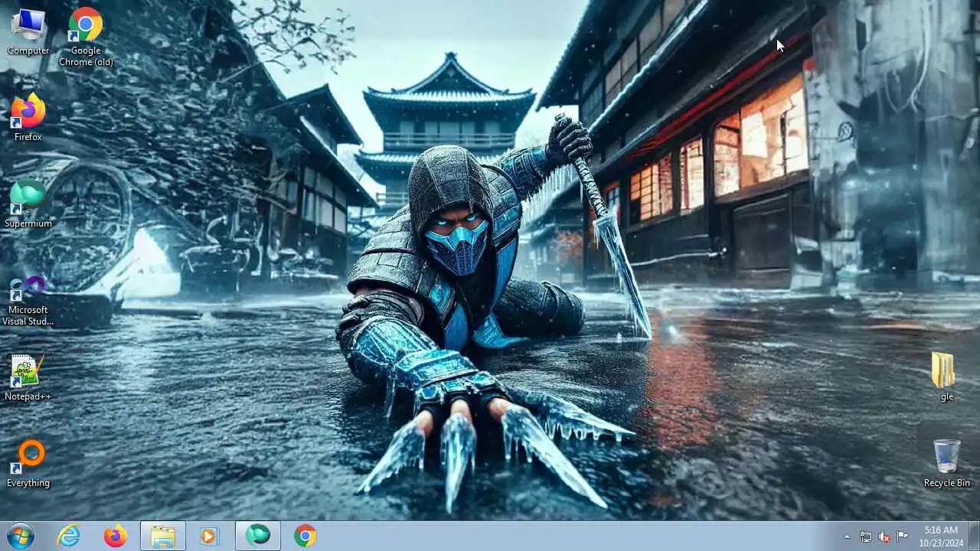Open the network status tray icon
980x551 pixels.
pyautogui.click(x=866, y=536)
